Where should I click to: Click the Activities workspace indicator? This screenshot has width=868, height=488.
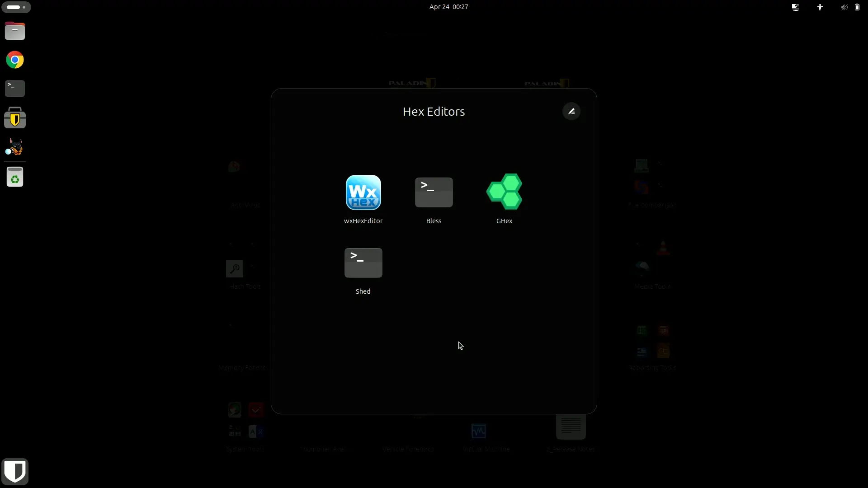click(16, 7)
